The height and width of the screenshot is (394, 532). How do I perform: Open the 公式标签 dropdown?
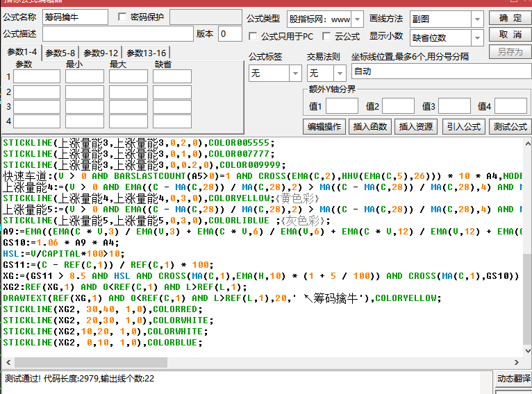click(x=295, y=73)
